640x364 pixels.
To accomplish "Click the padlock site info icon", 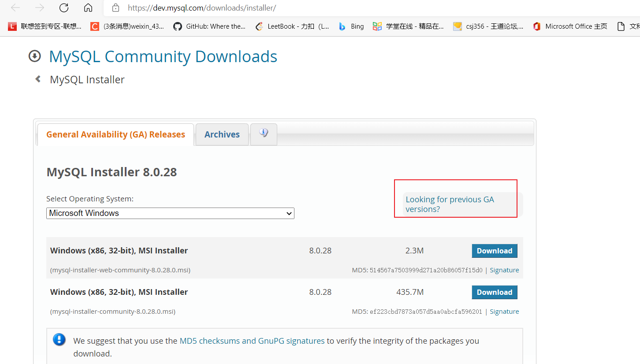I will [115, 7].
